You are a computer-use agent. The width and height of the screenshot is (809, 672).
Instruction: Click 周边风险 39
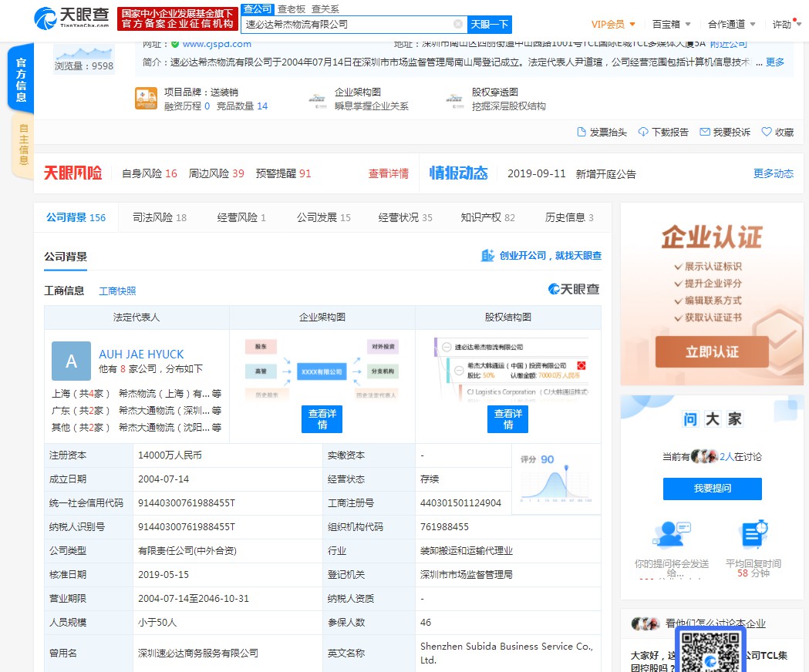(x=216, y=174)
